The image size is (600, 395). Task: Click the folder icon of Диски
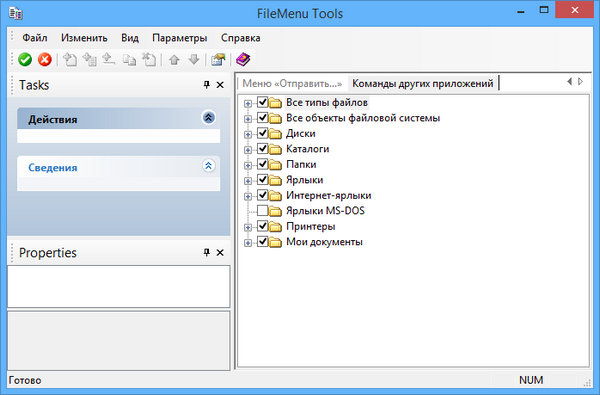[275, 134]
